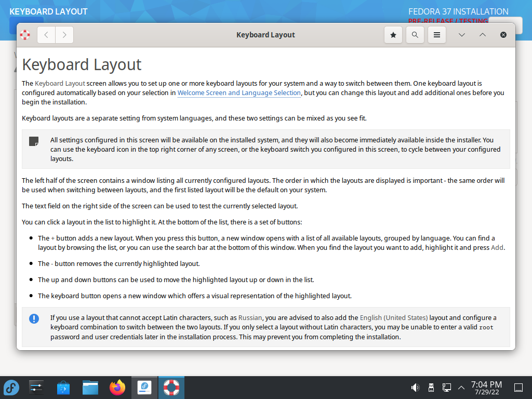Open the Fedora application launcher
The width and height of the screenshot is (532, 399).
11,388
